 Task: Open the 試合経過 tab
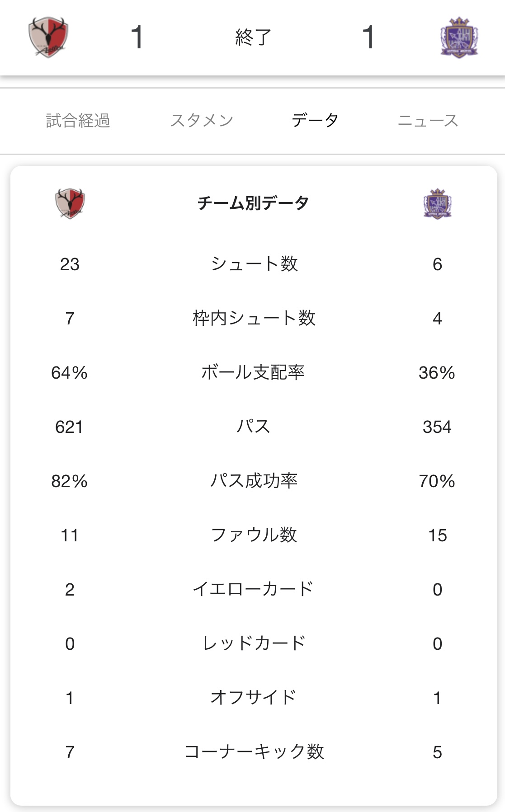(78, 121)
